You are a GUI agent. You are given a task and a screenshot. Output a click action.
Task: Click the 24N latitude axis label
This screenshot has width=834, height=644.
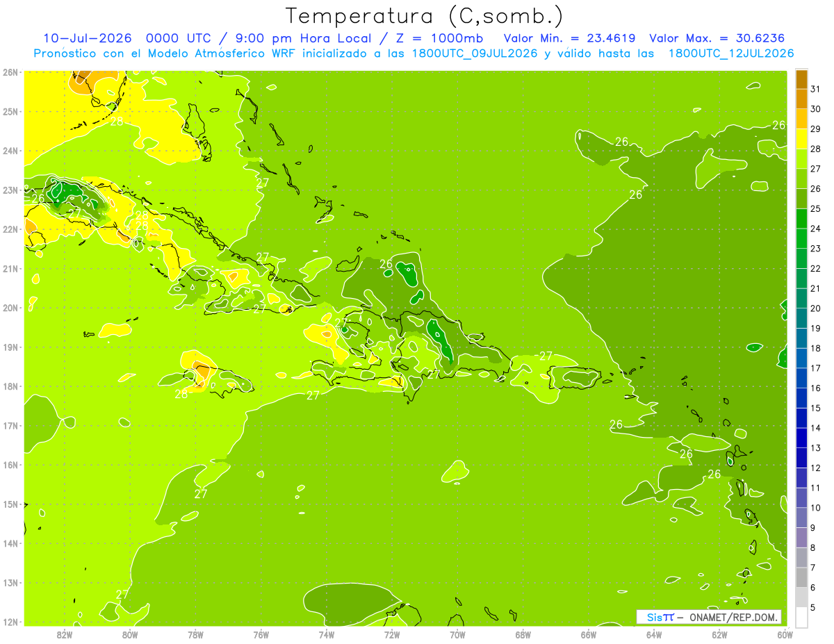(x=10, y=151)
